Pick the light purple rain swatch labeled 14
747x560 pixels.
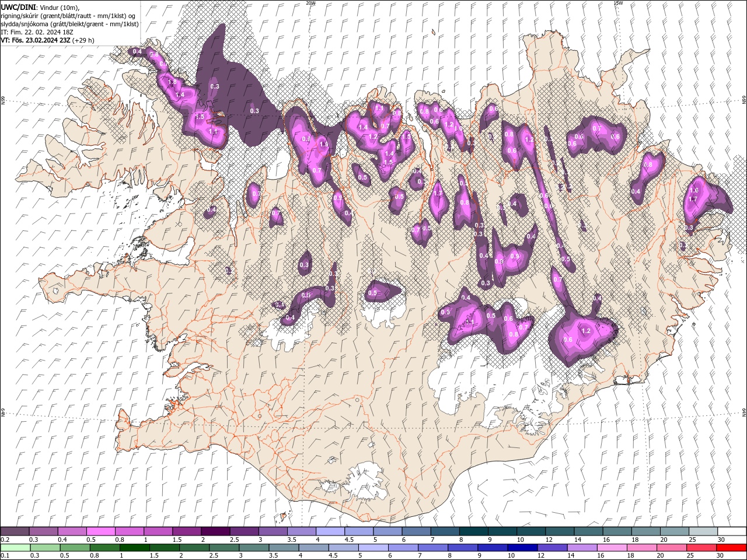[x=582, y=548]
